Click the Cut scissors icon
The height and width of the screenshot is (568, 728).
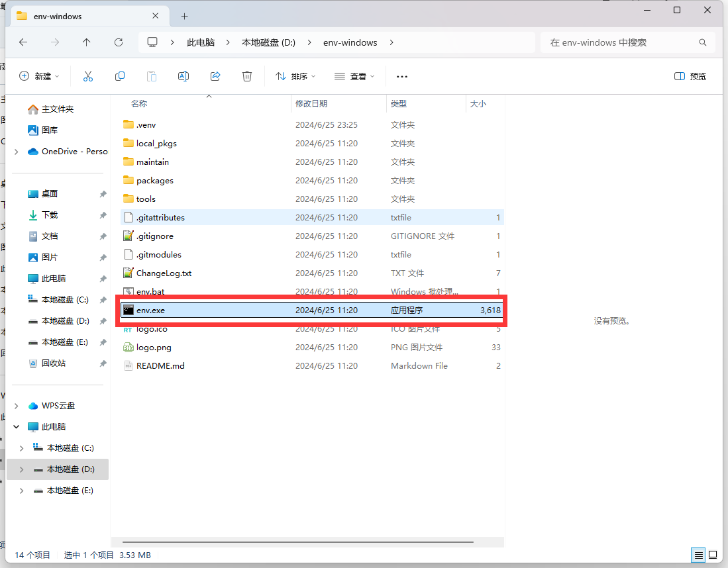tap(87, 76)
